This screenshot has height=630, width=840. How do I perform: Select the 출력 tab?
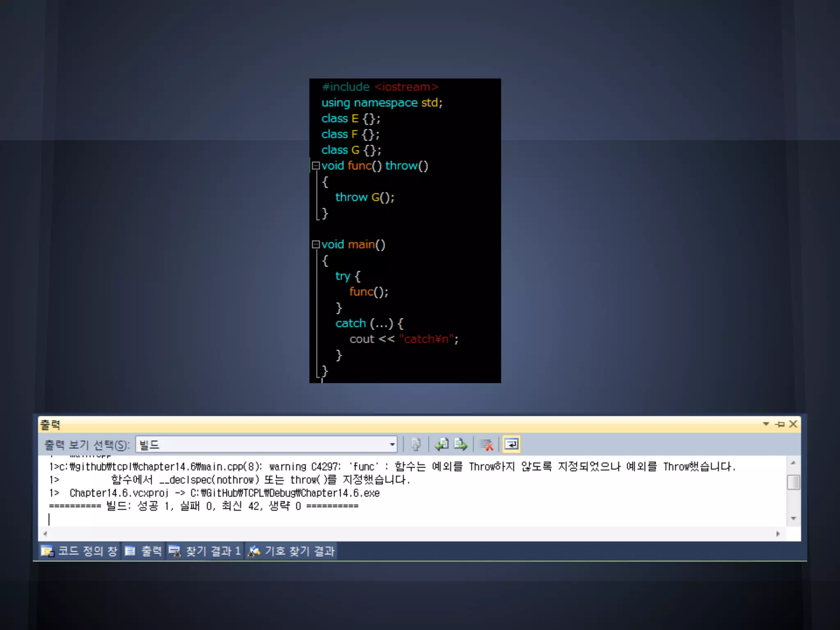coord(143,551)
